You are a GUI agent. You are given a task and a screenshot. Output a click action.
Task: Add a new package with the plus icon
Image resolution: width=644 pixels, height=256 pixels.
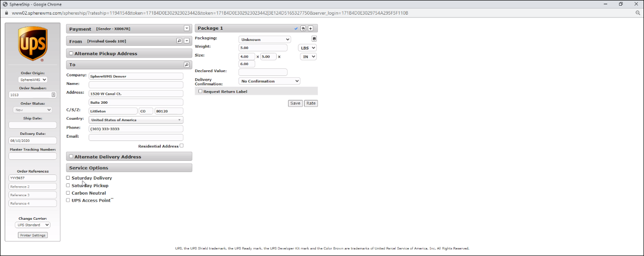pos(310,28)
